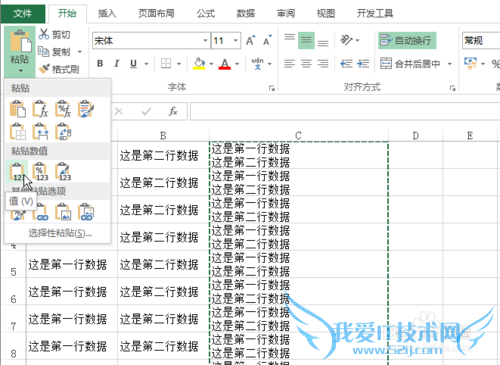500x365 pixels.
Task: Open the font size 11 dropdown
Action: pos(236,41)
